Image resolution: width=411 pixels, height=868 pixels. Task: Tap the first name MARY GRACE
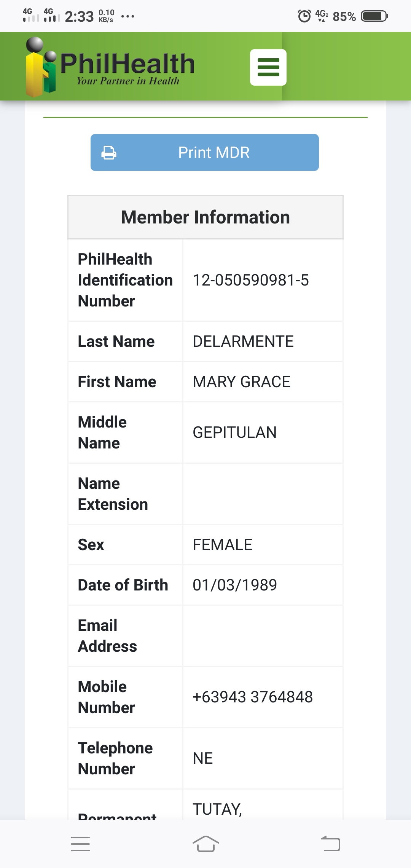[x=242, y=382]
